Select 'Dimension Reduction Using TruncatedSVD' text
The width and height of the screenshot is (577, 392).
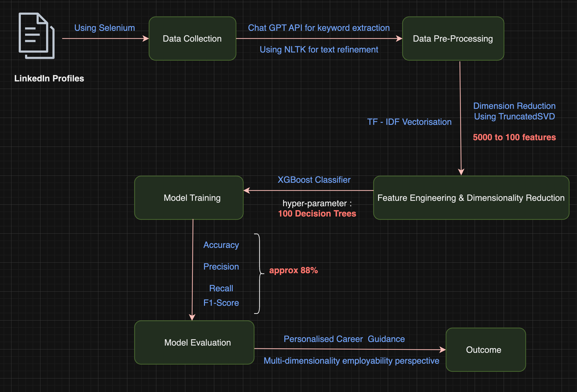514,111
